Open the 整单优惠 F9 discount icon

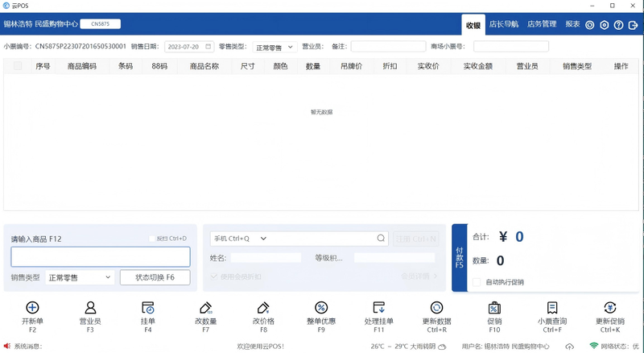tap(321, 308)
